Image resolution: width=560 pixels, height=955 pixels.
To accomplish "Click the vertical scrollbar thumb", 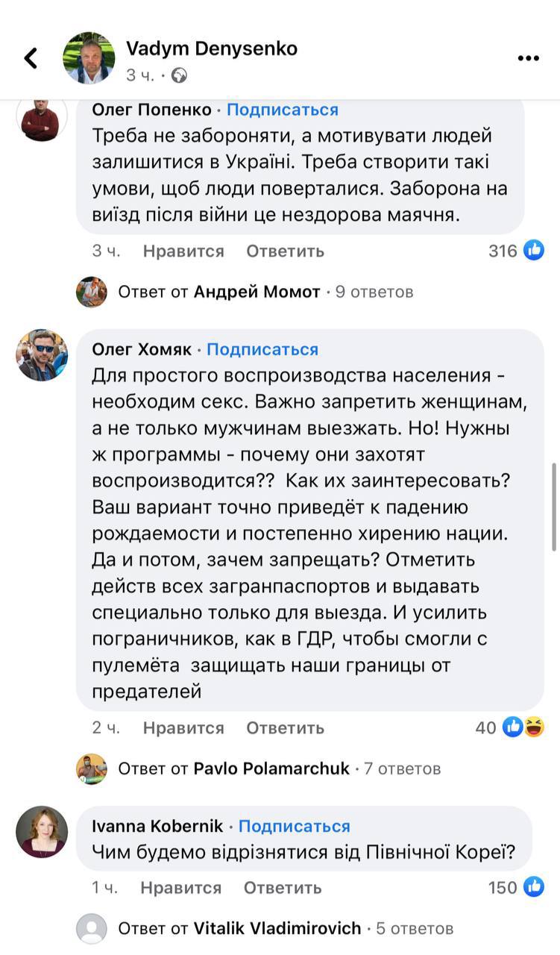I will click(x=553, y=507).
